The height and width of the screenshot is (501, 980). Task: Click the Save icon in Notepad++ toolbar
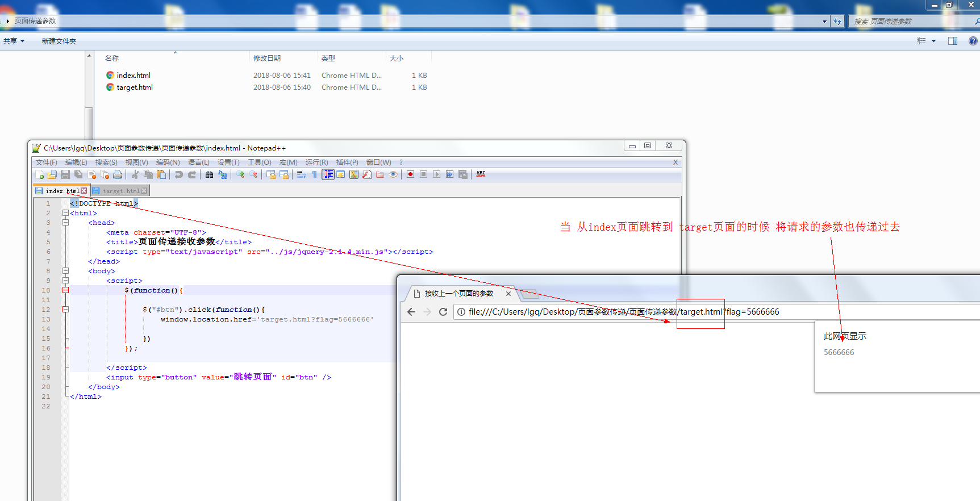[65, 174]
